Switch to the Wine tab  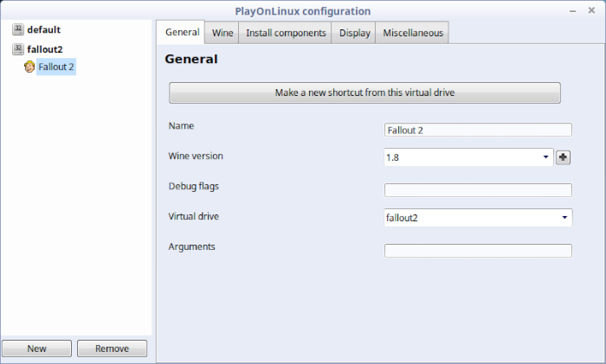click(222, 33)
